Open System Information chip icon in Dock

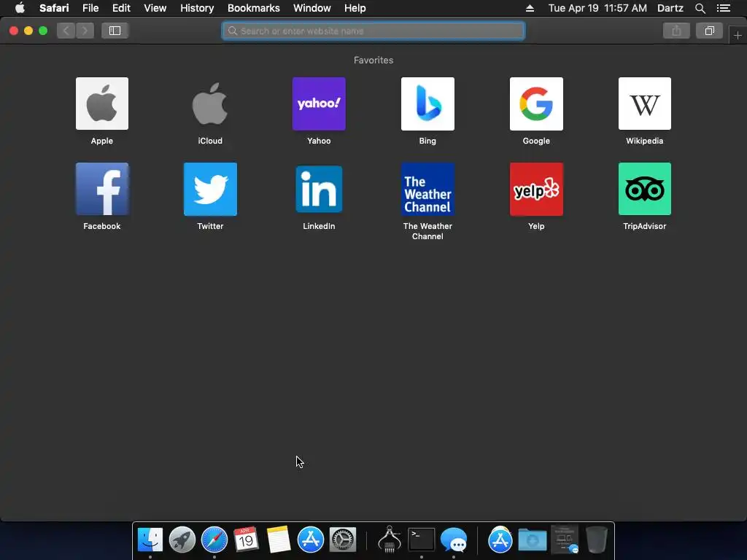point(390,539)
